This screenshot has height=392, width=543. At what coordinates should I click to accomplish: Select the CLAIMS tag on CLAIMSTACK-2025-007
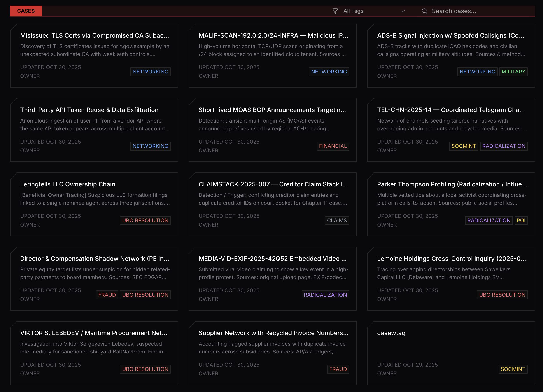[337, 220]
